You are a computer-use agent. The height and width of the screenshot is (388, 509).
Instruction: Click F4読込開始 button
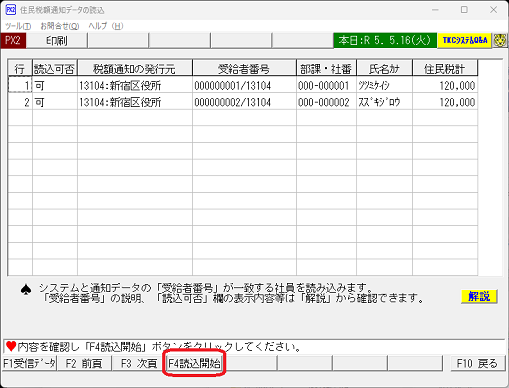point(194,363)
